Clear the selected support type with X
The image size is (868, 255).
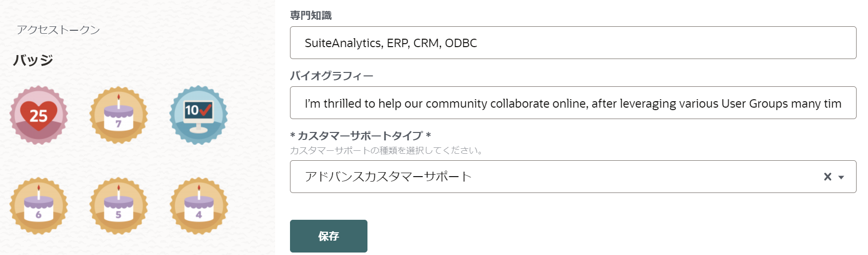(x=827, y=177)
